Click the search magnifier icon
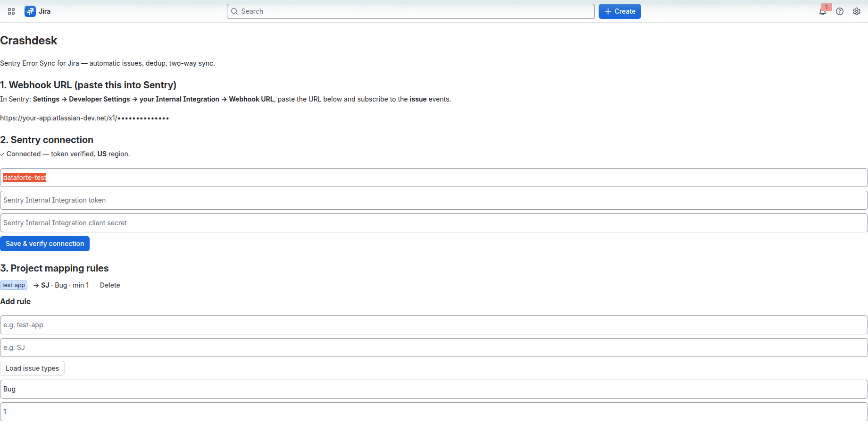The image size is (868, 425). coord(234,11)
